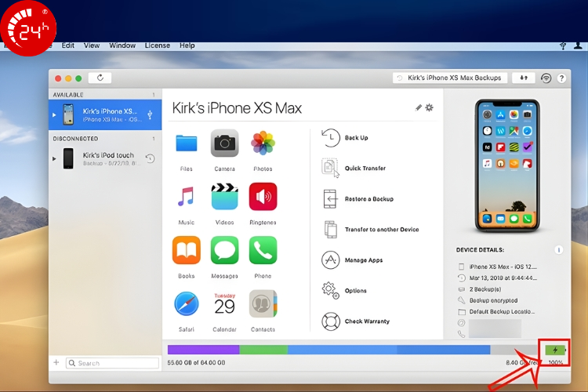Click the gray free space storage segment
Viewport: 588px width, 392px height.
tap(514, 350)
